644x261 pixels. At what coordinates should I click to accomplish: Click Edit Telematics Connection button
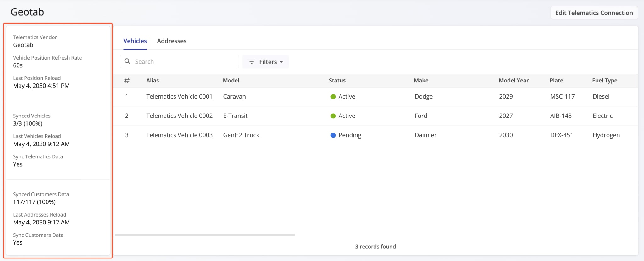tap(594, 13)
